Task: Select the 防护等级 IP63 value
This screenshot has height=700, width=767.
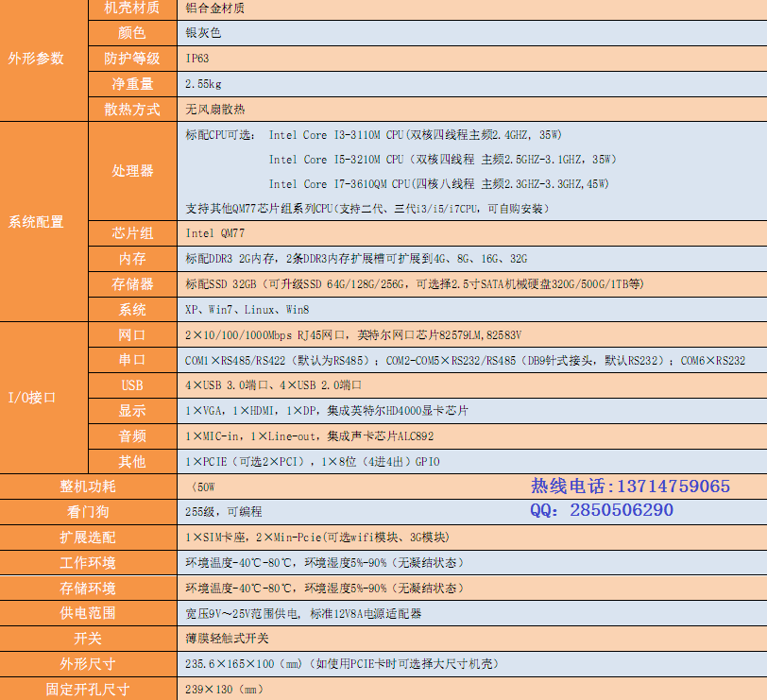Action: tap(198, 59)
